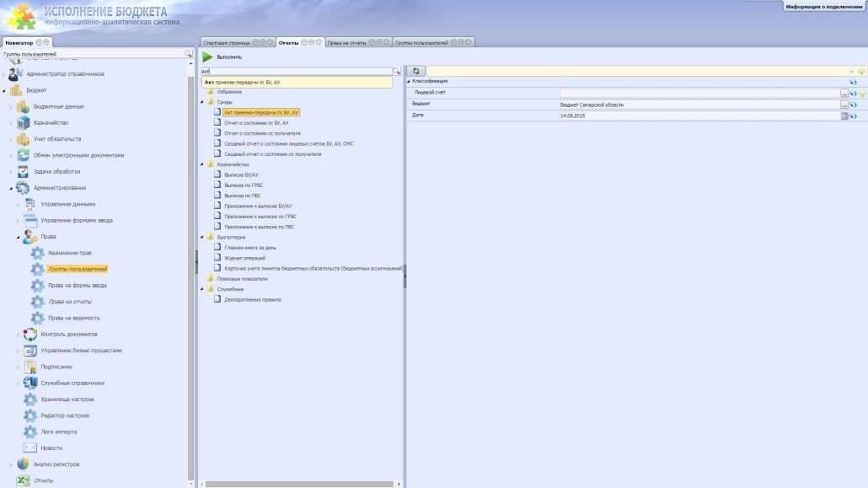Click the Администрирование gear icon

tap(23, 188)
